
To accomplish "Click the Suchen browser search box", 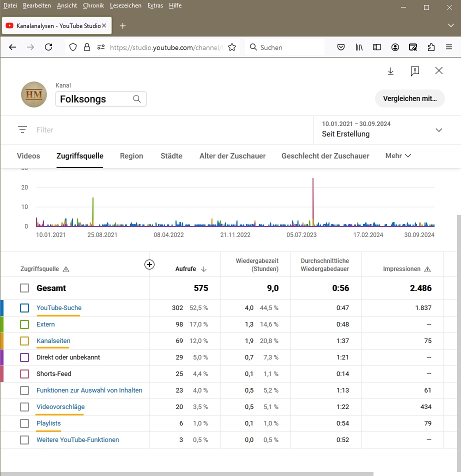I will click(285, 47).
